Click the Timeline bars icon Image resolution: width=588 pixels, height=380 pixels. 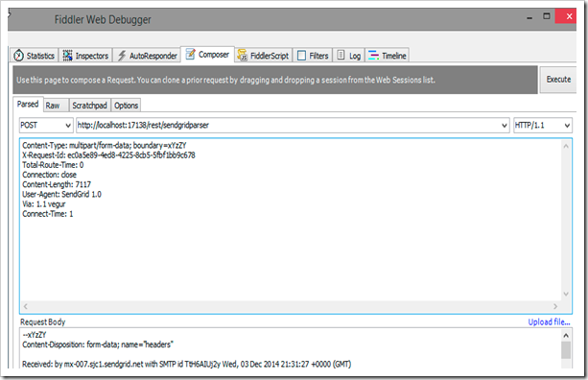(x=373, y=56)
